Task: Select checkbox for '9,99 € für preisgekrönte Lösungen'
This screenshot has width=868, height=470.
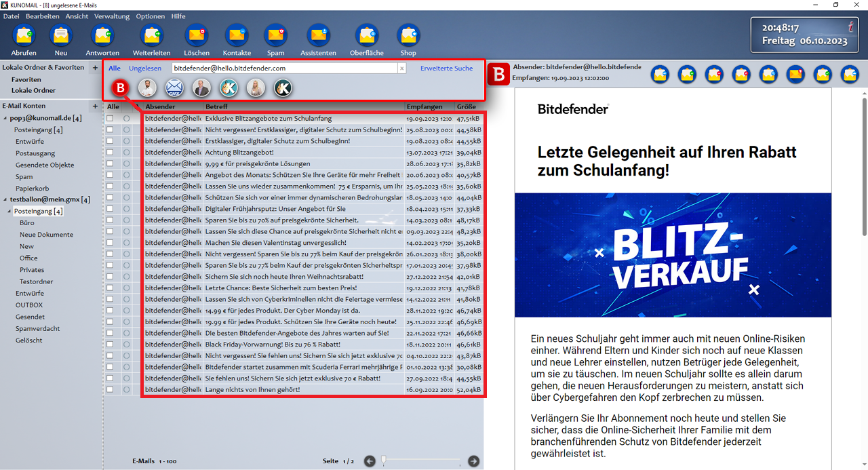Action: pyautogui.click(x=110, y=163)
